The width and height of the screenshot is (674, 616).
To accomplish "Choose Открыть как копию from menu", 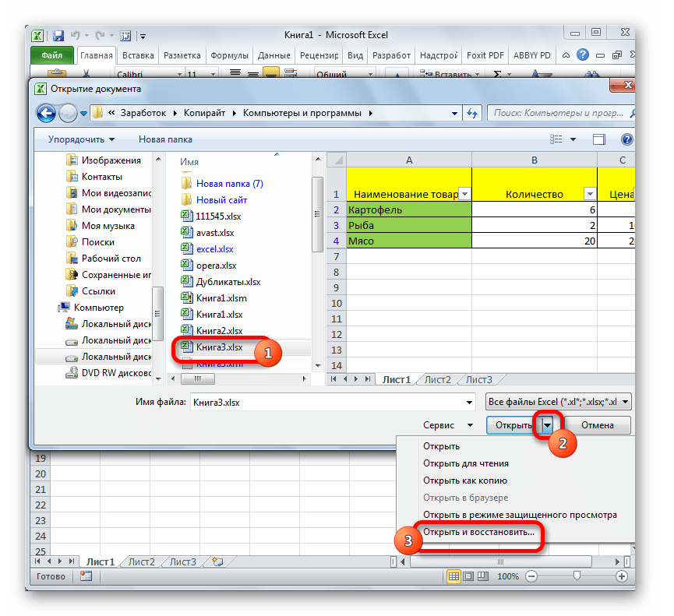I will [464, 480].
